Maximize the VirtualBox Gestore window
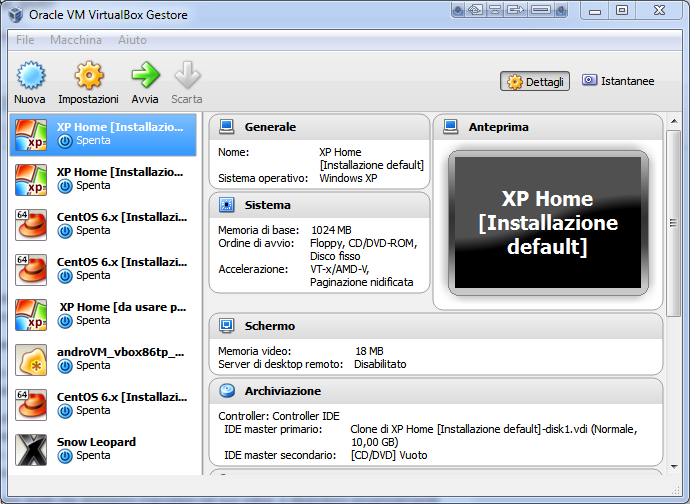This screenshot has width=690, height=504. [622, 10]
